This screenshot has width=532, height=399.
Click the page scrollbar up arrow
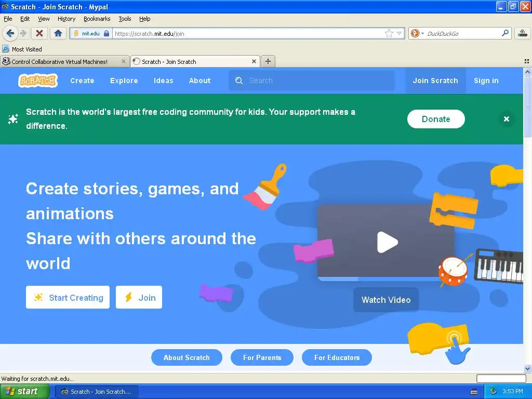(x=527, y=72)
